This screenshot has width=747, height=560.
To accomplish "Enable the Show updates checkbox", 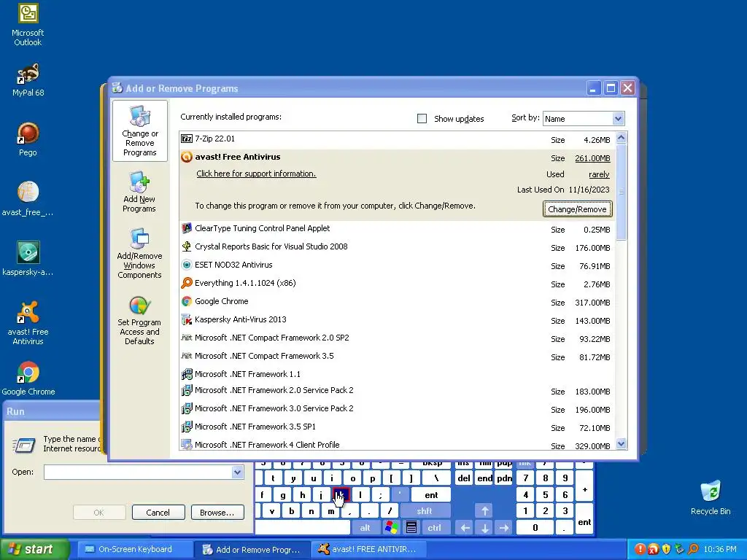I will click(x=422, y=119).
